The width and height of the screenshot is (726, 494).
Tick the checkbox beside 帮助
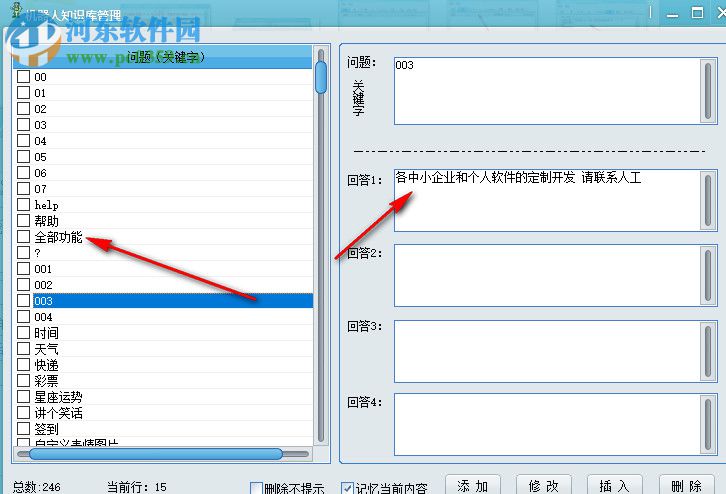23,220
